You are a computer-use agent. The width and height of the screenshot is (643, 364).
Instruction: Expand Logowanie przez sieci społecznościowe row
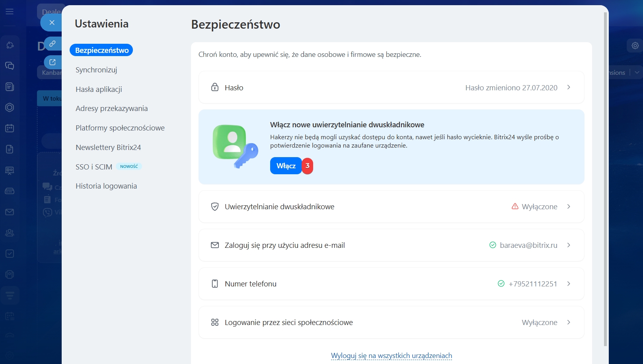coord(391,322)
